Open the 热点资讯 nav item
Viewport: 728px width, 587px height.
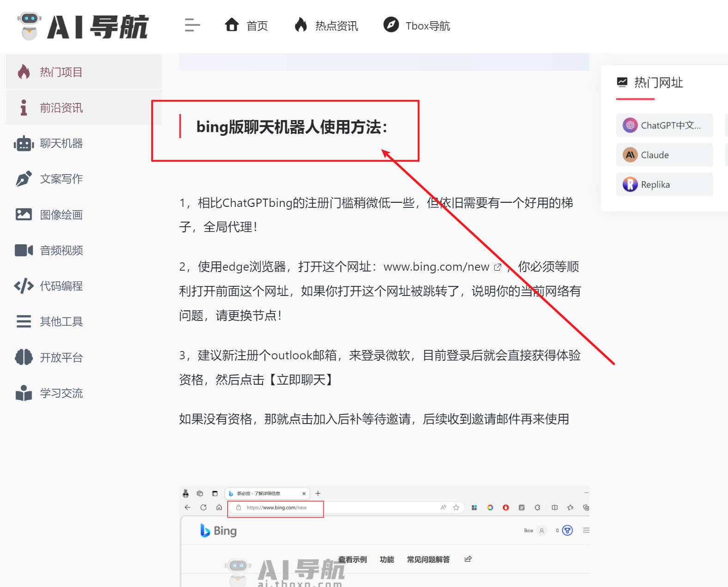coord(326,25)
